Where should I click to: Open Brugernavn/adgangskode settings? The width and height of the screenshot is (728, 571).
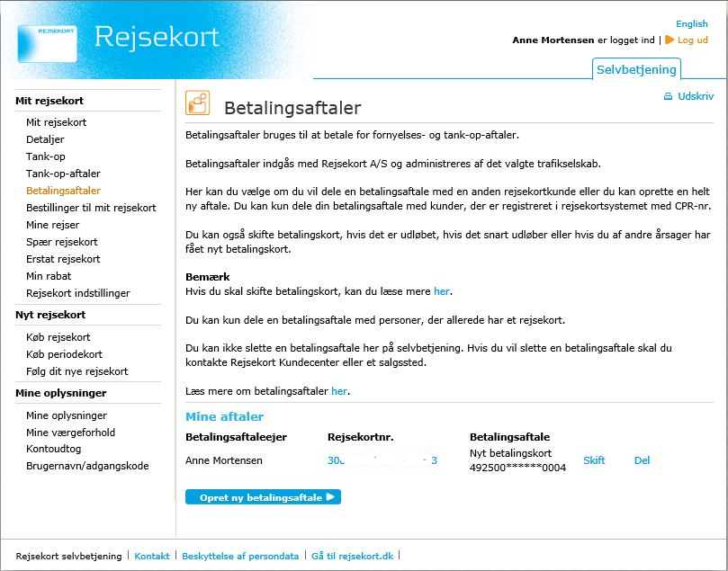87,466
